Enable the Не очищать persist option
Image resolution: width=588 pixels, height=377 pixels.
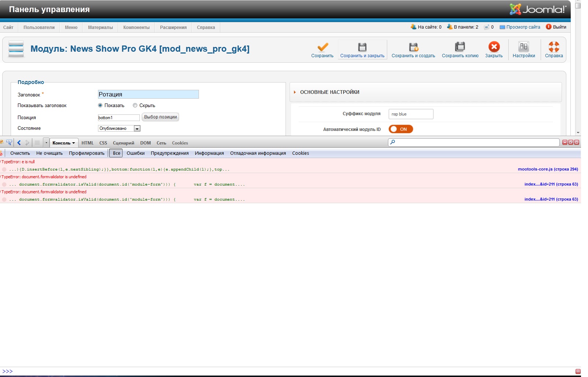[x=50, y=153]
